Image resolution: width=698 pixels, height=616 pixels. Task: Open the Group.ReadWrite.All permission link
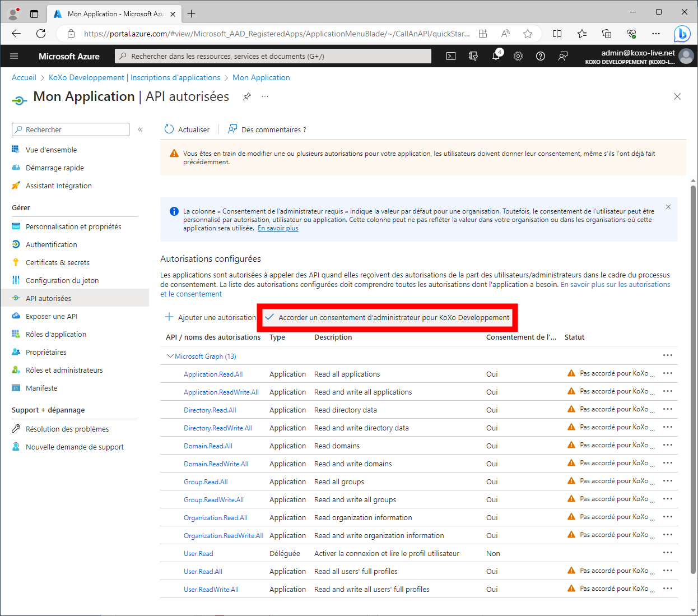tap(213, 499)
